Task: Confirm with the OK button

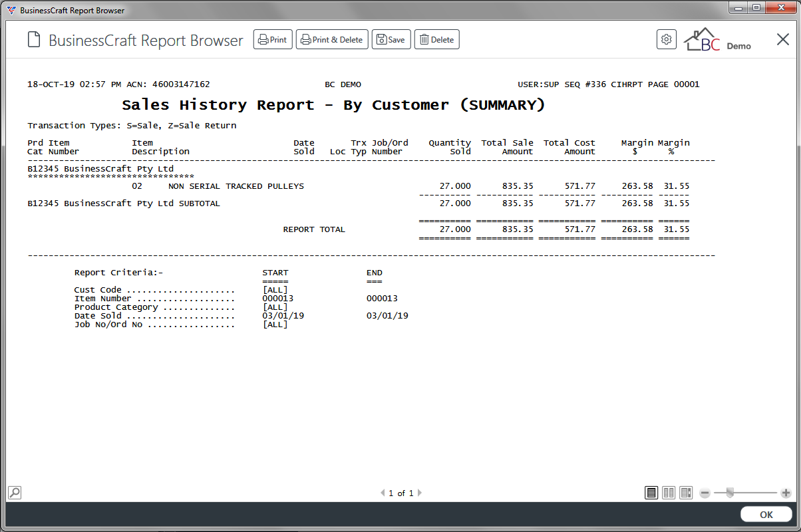Action: coord(766,515)
